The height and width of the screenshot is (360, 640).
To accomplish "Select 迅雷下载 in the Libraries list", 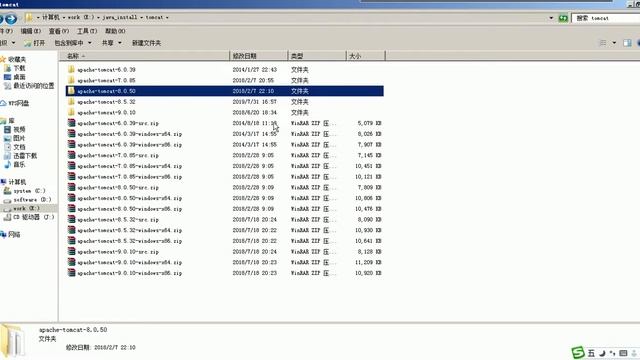I will pos(20,156).
